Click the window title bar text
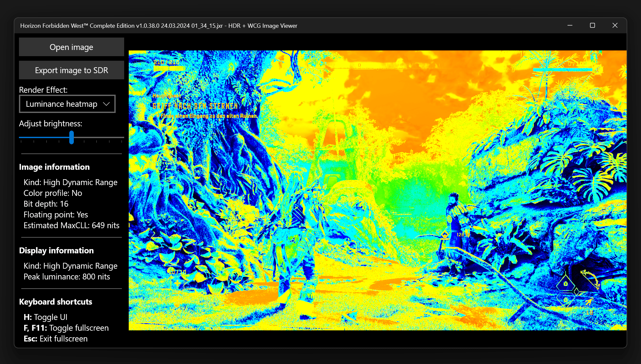This screenshot has height=364, width=641. pyautogui.click(x=159, y=25)
